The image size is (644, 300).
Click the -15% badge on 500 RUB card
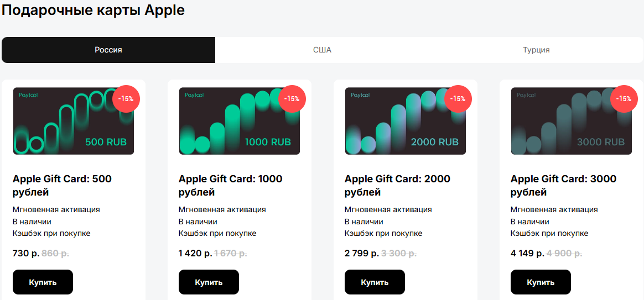tap(126, 99)
